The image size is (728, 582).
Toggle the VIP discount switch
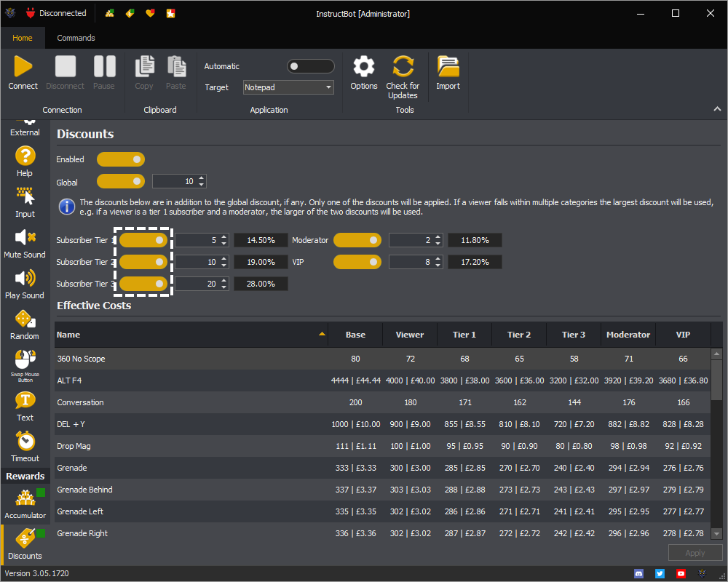click(357, 262)
